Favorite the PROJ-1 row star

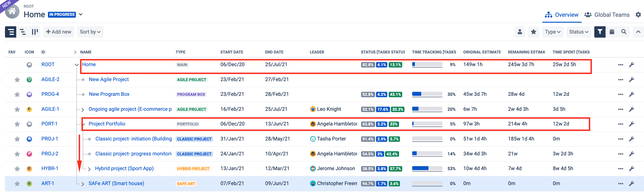point(17,139)
